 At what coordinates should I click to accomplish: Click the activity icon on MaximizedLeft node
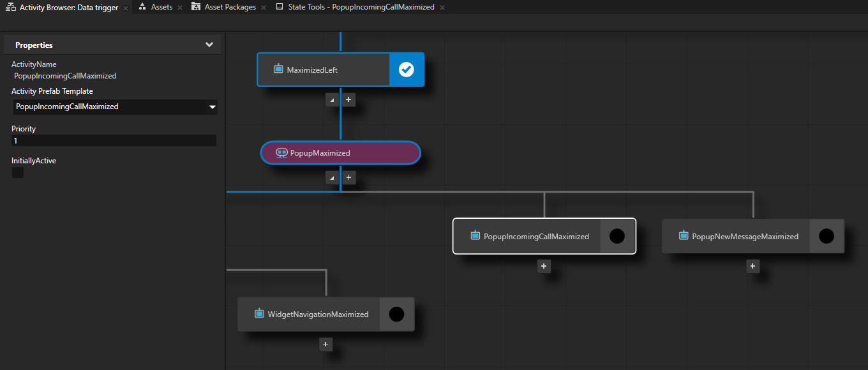coord(278,69)
